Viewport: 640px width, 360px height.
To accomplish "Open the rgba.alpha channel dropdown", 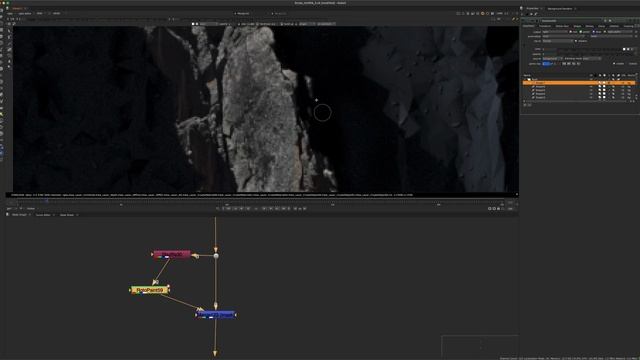I will pos(620,32).
